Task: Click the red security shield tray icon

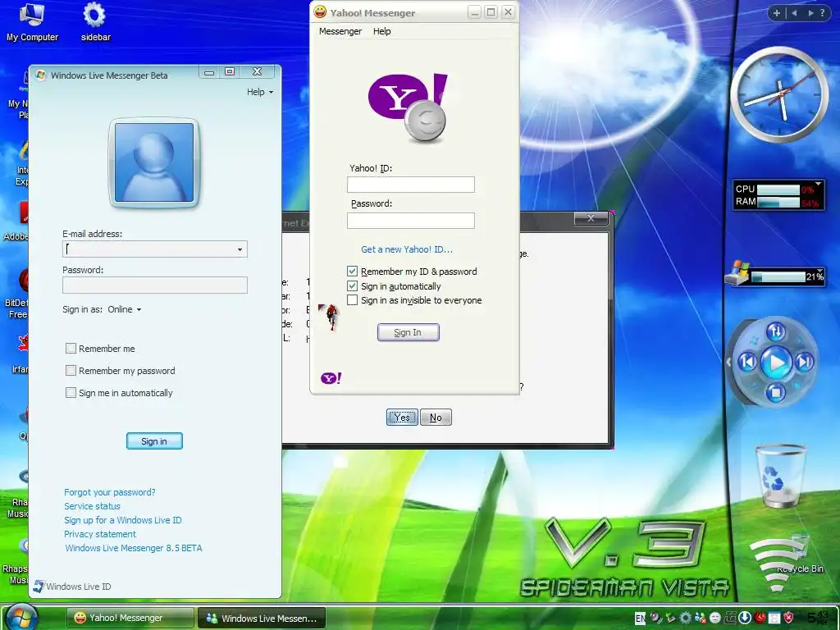Action: (x=788, y=618)
